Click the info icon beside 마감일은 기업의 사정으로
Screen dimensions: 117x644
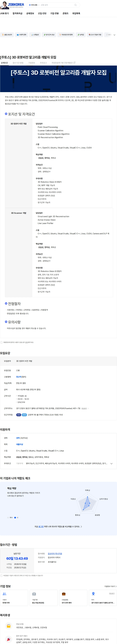click(1, 575)
